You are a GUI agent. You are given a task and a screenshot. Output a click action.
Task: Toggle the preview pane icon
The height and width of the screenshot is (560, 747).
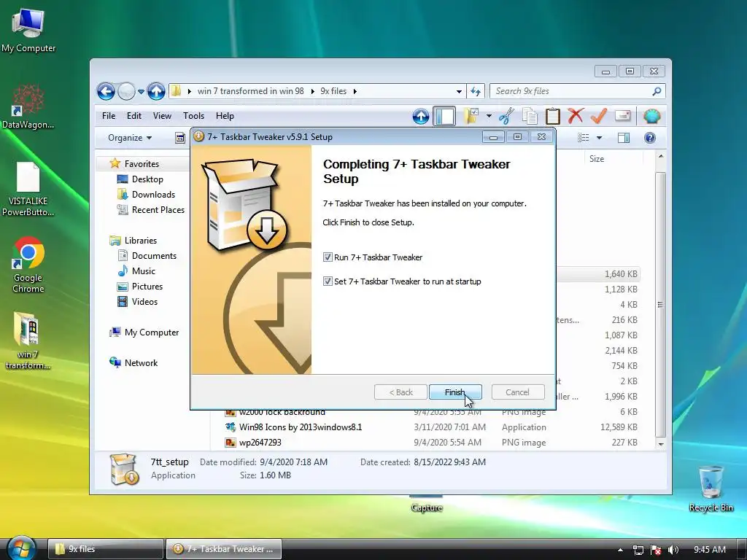coord(624,138)
